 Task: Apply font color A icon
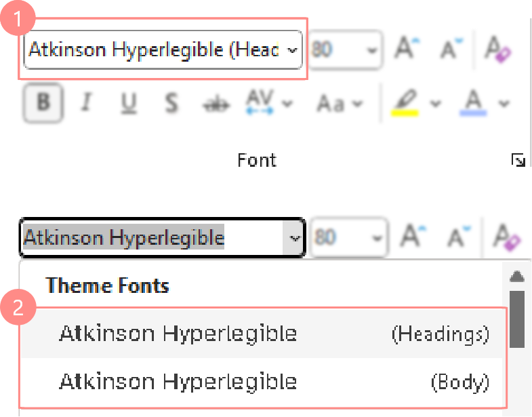pyautogui.click(x=473, y=103)
